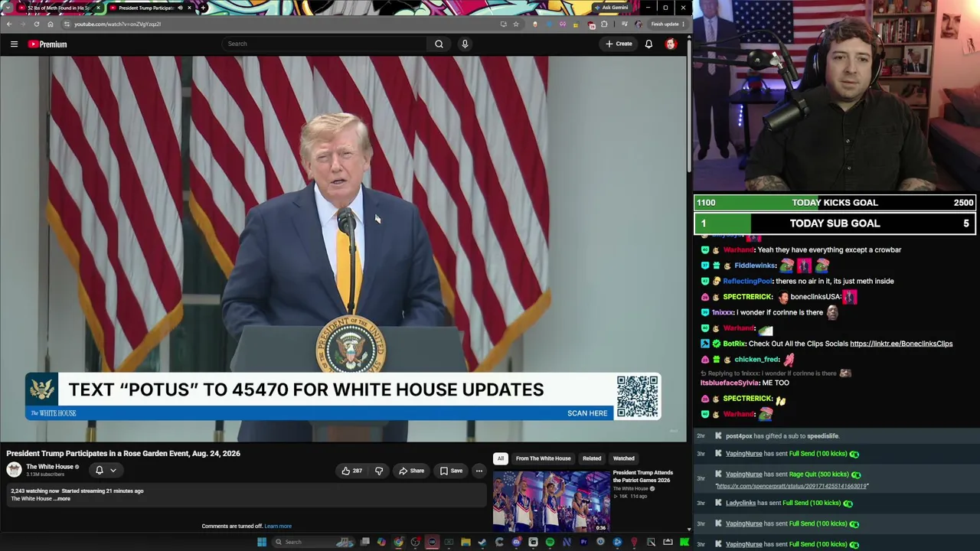Bookmark this page with the star icon
This screenshot has width=980, height=551.
(516, 24)
